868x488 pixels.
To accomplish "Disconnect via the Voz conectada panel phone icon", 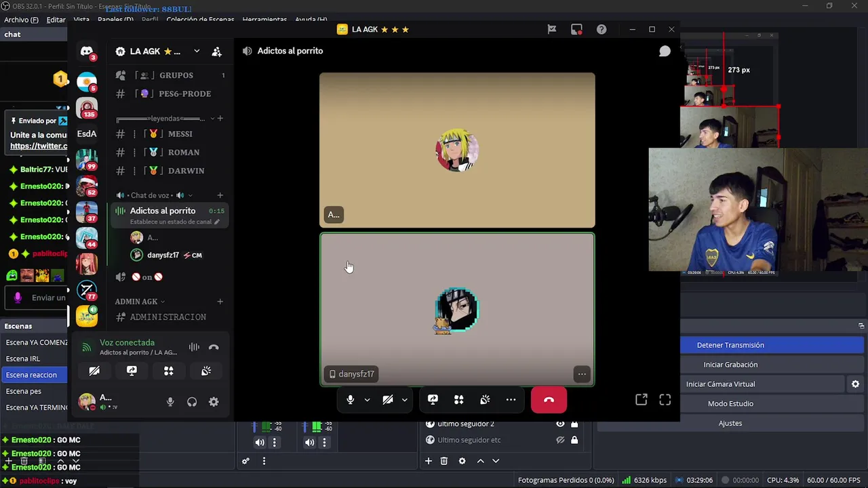I will click(214, 347).
